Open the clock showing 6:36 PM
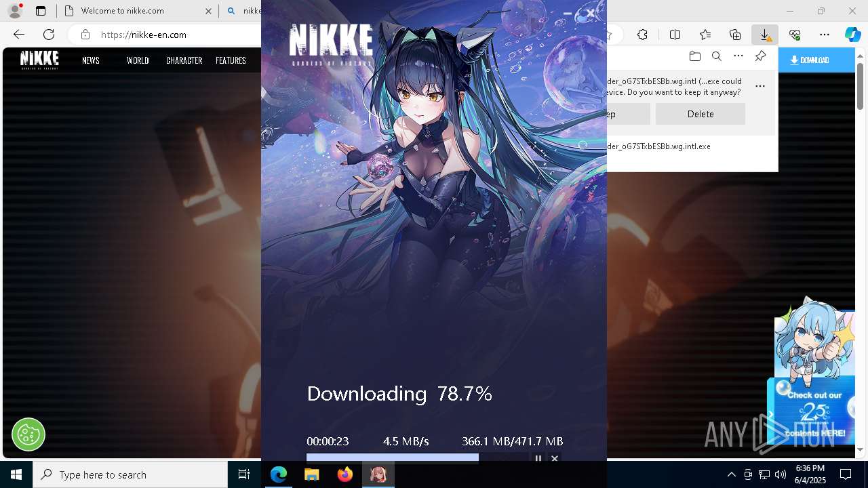868x488 pixels. pyautogui.click(x=810, y=474)
